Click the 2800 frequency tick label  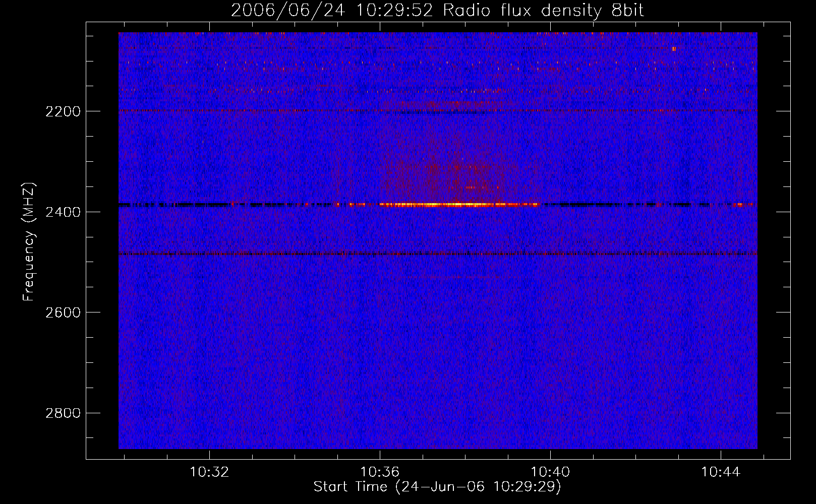click(x=63, y=413)
